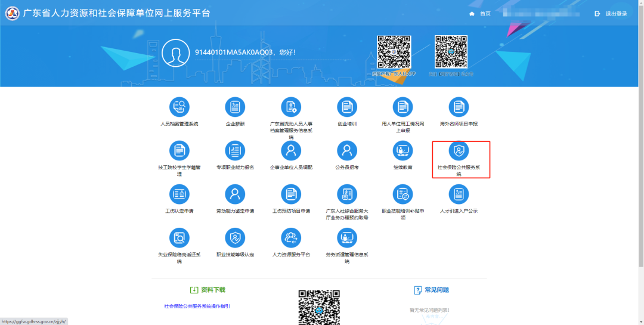Open 人员档案管理系统 icon
Screen dimensions: 644x325
tap(179, 107)
